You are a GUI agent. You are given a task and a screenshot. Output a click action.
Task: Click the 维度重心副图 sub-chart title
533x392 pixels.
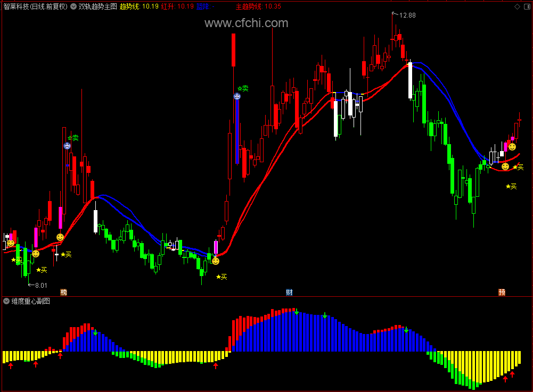pos(30,301)
